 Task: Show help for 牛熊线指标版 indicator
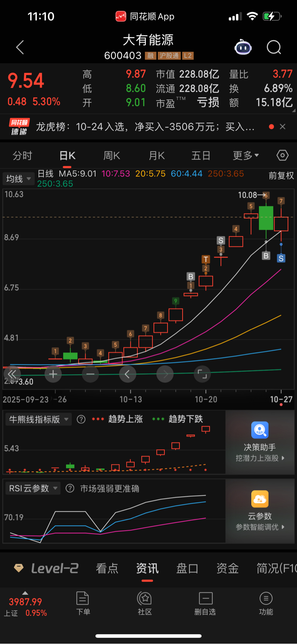[x=81, y=419]
